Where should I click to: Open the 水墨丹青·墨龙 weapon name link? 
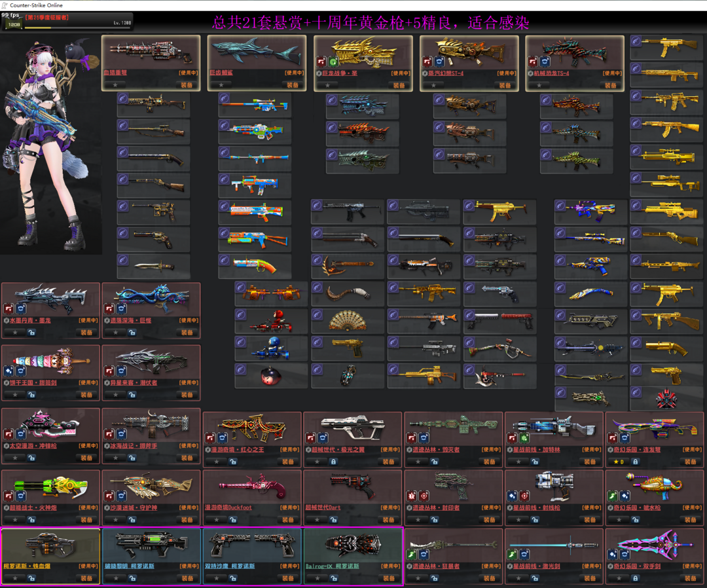(30, 320)
